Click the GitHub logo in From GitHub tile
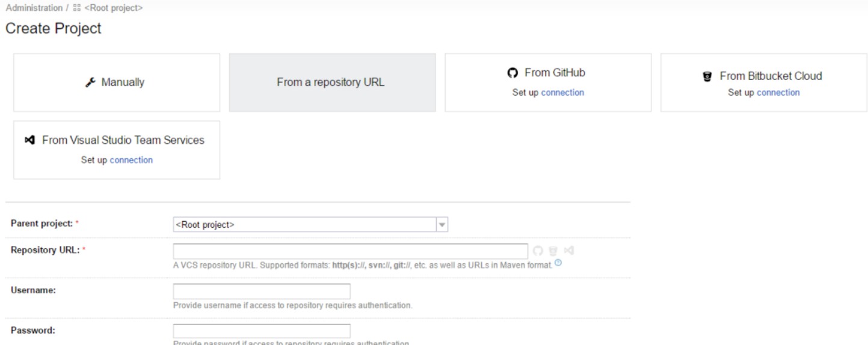This screenshot has width=868, height=345. [512, 73]
